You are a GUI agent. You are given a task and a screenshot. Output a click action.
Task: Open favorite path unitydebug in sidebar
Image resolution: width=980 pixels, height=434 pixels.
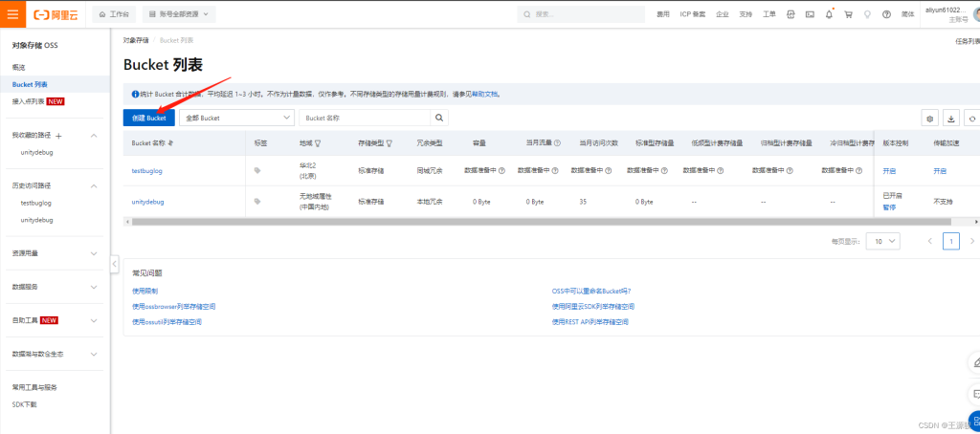pyautogui.click(x=36, y=152)
